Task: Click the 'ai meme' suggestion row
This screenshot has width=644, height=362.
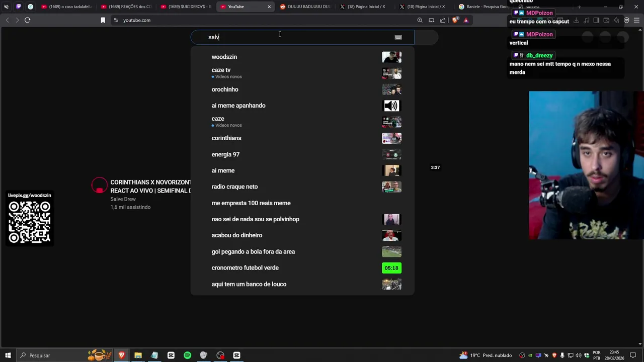Action: point(302,170)
